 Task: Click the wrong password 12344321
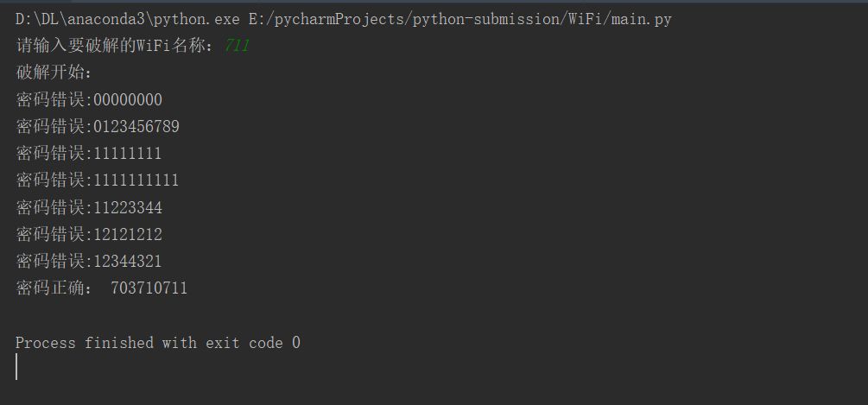click(x=127, y=261)
